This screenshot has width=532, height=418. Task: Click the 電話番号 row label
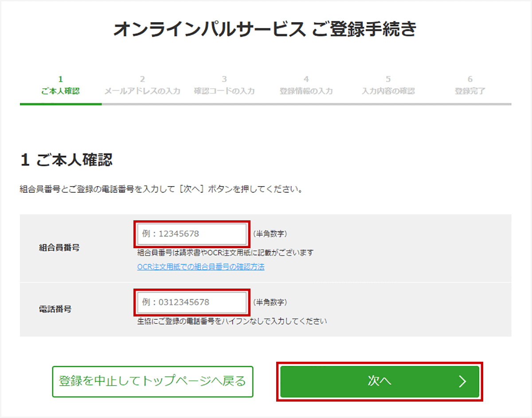(x=55, y=309)
